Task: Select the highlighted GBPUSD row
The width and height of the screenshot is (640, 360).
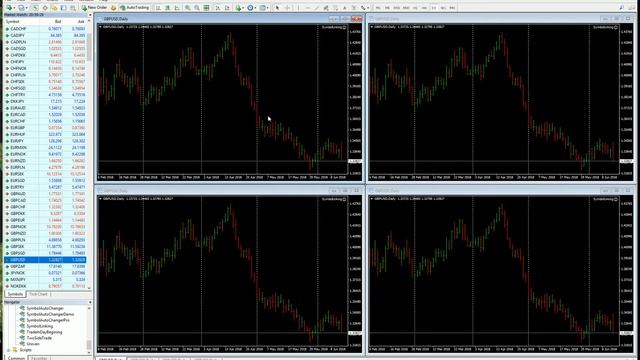Action: coord(45,260)
